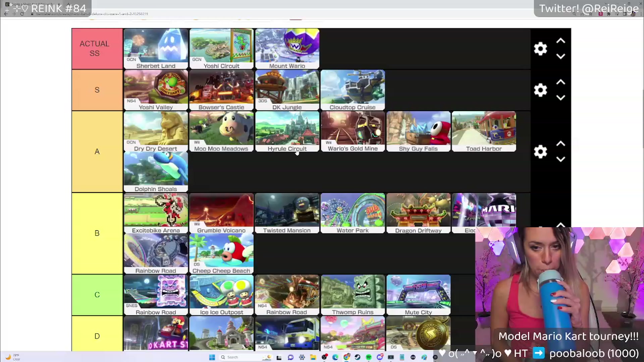Select the Mount Wario track card
This screenshot has width=644, height=362.
click(287, 49)
